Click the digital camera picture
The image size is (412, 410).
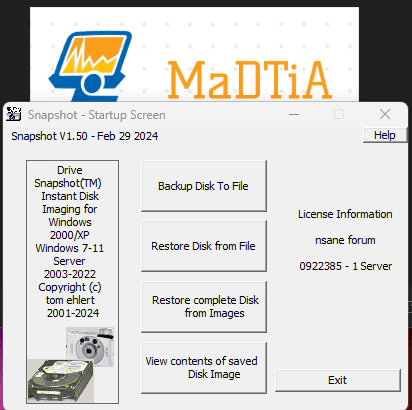point(90,347)
